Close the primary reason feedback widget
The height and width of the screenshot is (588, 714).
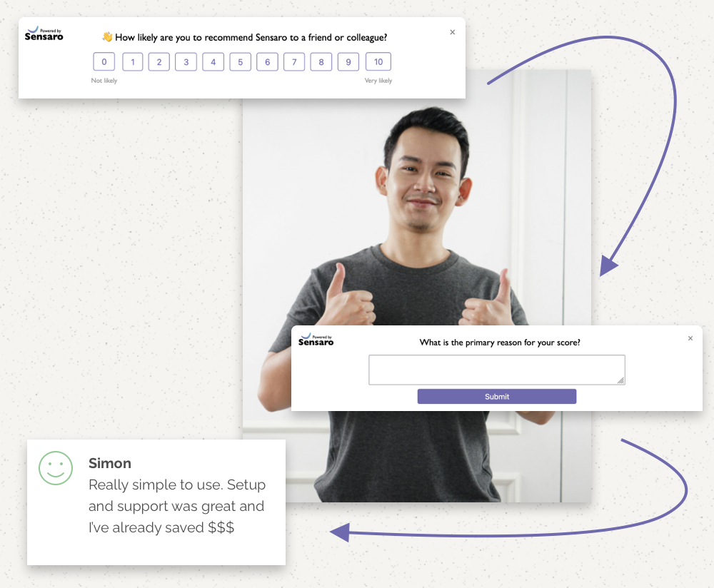pyautogui.click(x=690, y=338)
